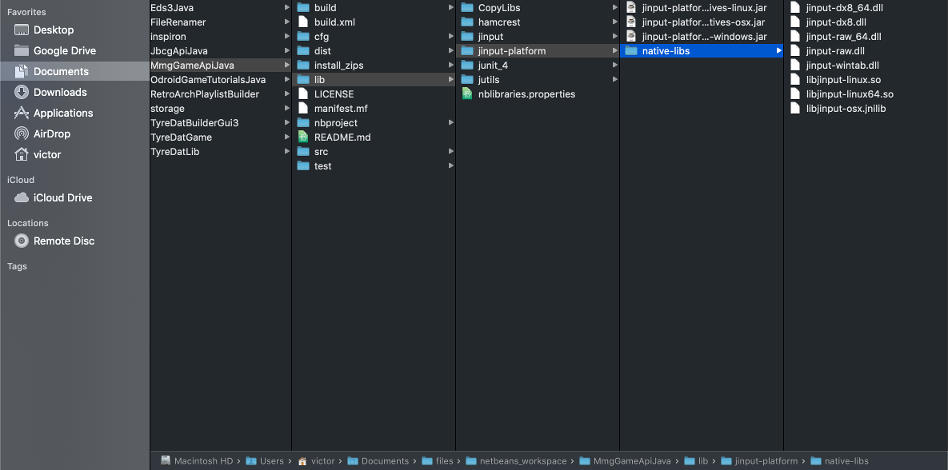Viewport: 948px width, 470px height.
Task: Click the iCloud Drive cloud icon
Action: coord(21,198)
